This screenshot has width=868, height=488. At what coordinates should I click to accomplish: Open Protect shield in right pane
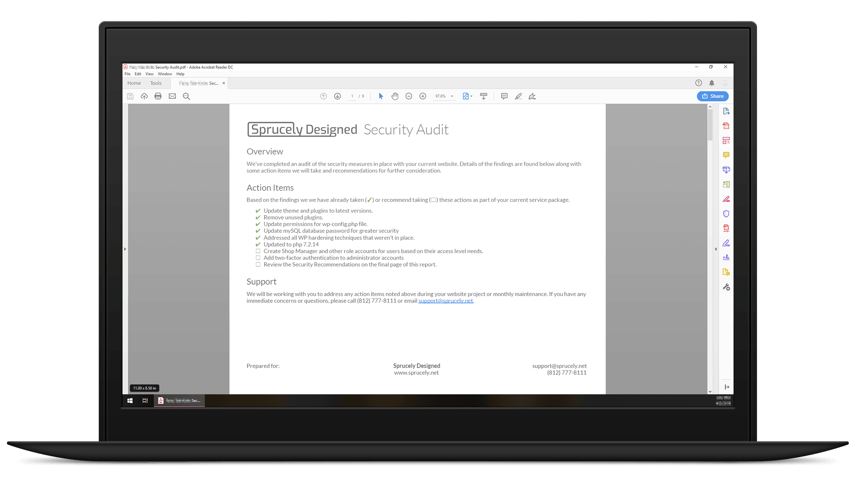(x=726, y=214)
